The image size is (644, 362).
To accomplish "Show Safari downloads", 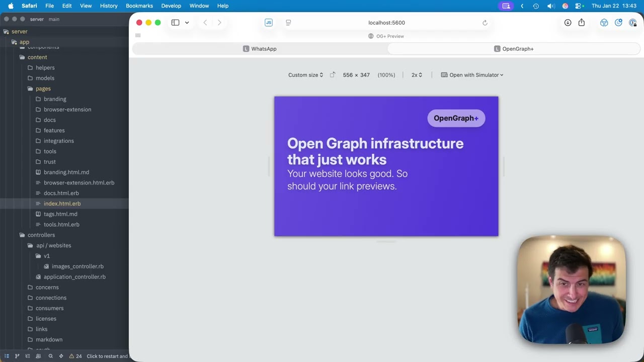I will 568,23.
